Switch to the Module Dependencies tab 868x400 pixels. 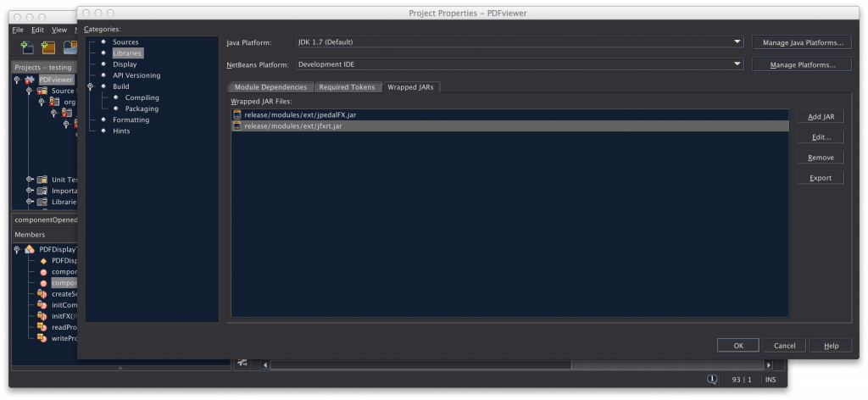click(x=270, y=87)
